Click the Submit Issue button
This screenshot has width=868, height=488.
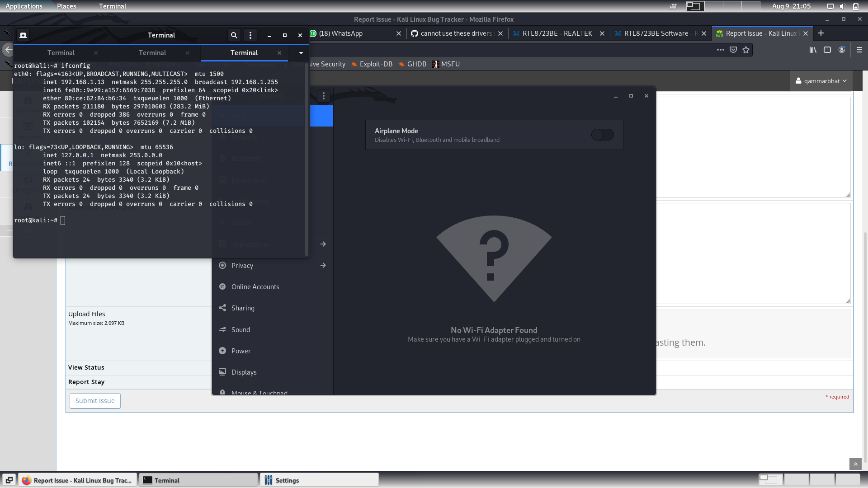pyautogui.click(x=95, y=401)
